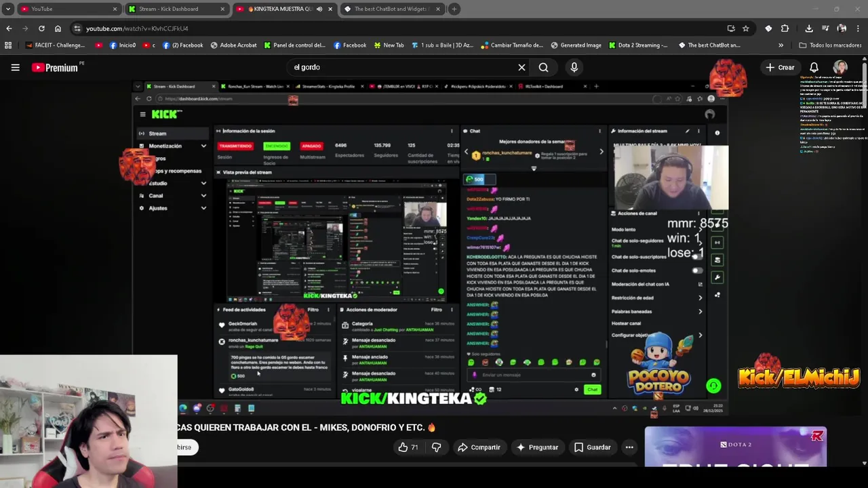Open the tab search dropdown arrow

(x=8, y=9)
